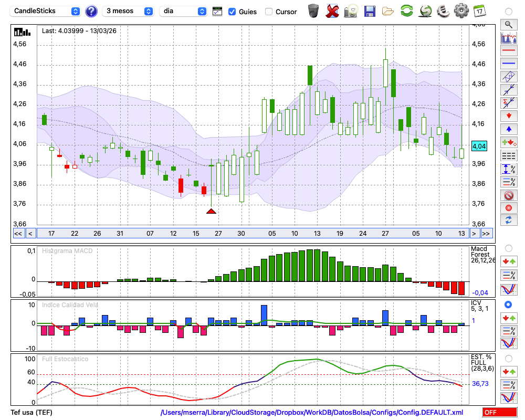Click the << scroll to start button
The image size is (525, 420).
[x=18, y=233]
